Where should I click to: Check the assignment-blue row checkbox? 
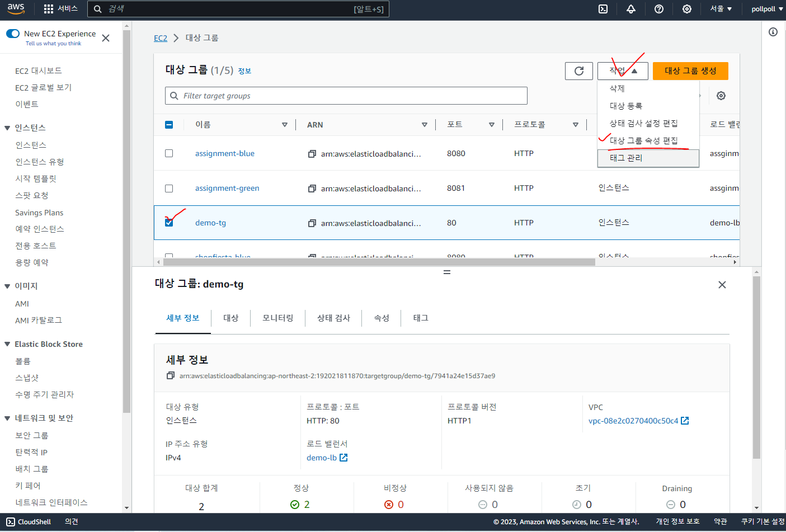[169, 153]
